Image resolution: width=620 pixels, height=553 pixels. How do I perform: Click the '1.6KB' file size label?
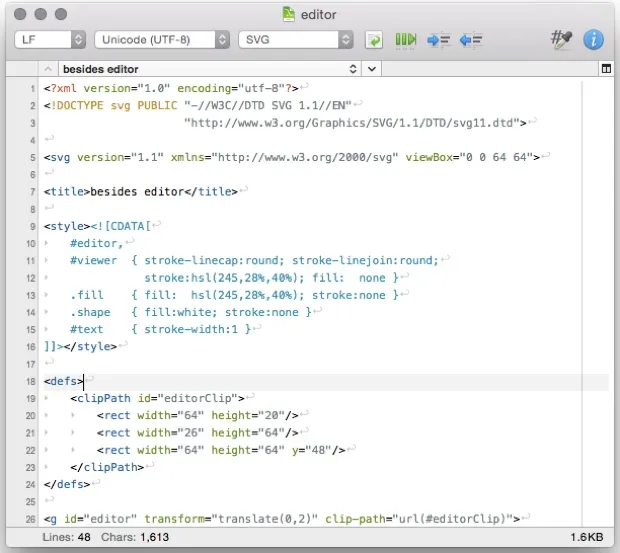click(x=587, y=537)
